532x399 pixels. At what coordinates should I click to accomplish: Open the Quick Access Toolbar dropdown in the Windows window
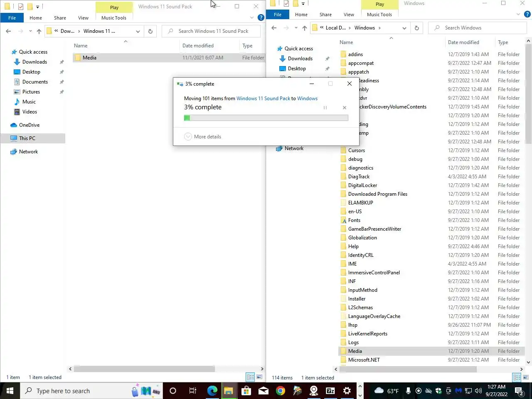pos(303,3)
